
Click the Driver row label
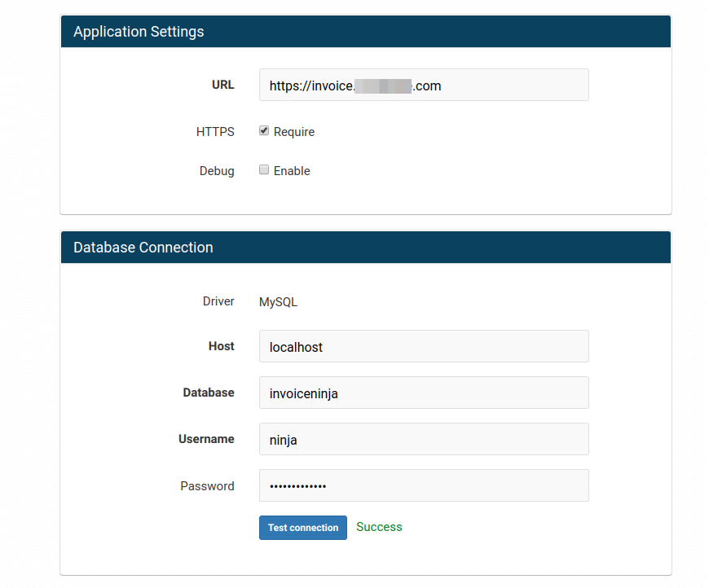218,301
